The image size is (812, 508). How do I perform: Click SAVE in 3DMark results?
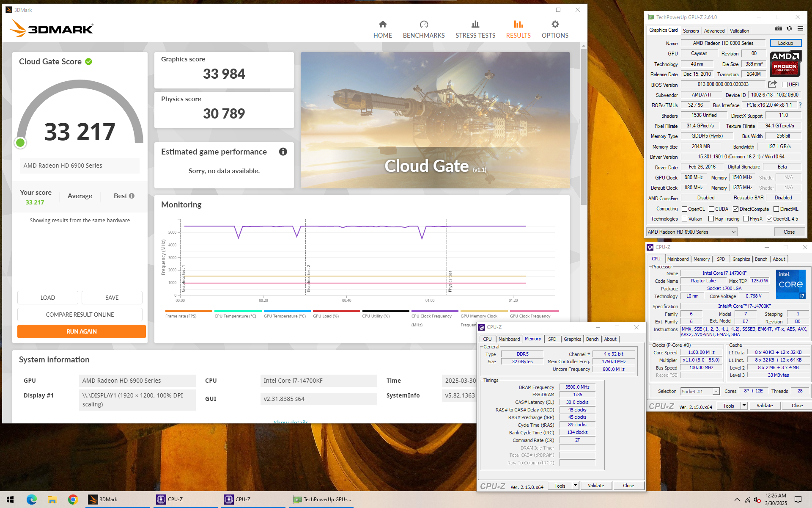coord(112,298)
